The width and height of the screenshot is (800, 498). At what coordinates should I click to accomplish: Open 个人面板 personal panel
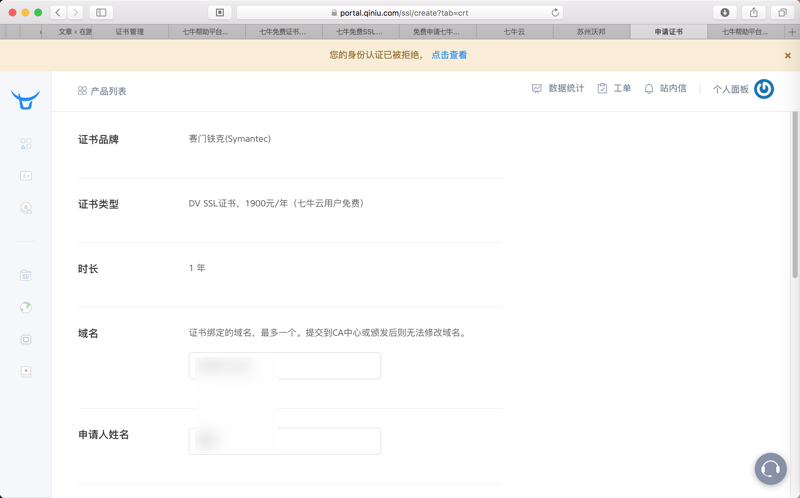731,89
